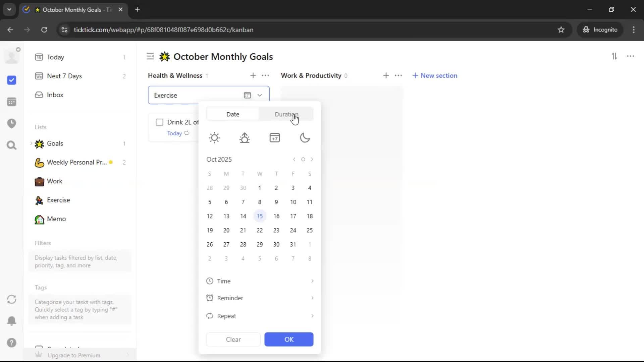Click the sort icon at top right
The width and height of the screenshot is (644, 362).
coord(614,56)
